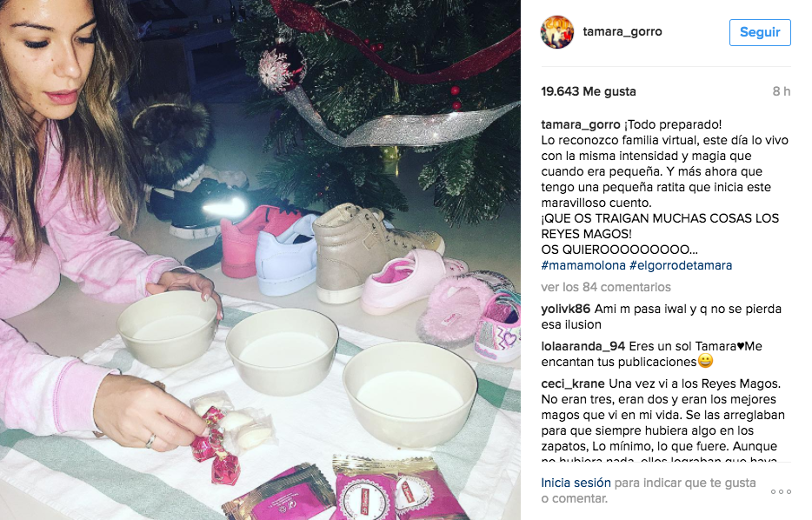Click the smiley emoji in lolaaranda_94 comment

click(x=705, y=361)
